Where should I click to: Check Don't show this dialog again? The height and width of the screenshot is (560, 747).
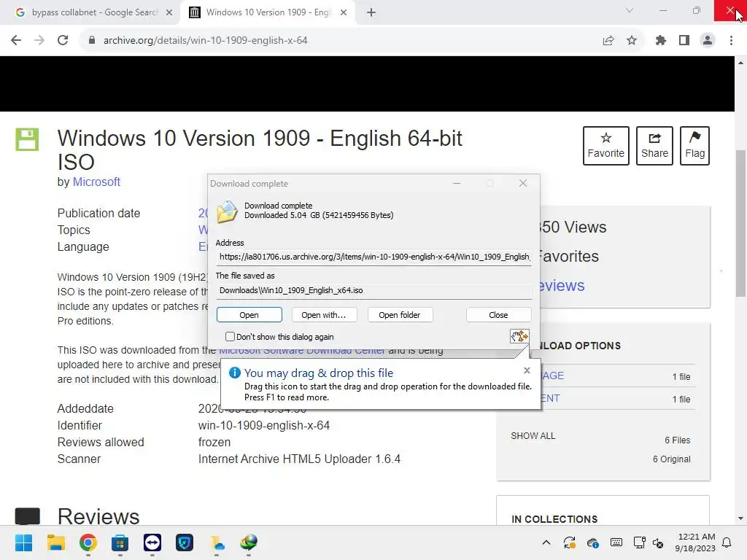click(230, 337)
